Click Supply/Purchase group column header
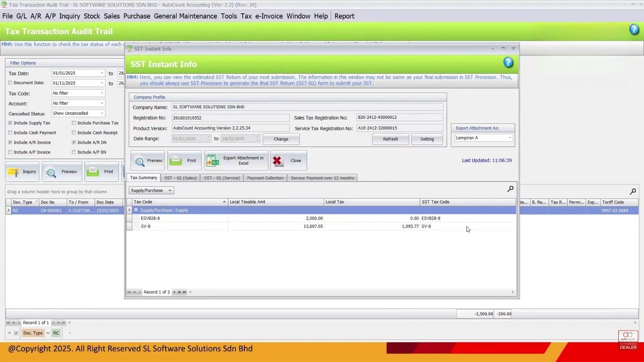The height and width of the screenshot is (362, 644). coord(151,190)
